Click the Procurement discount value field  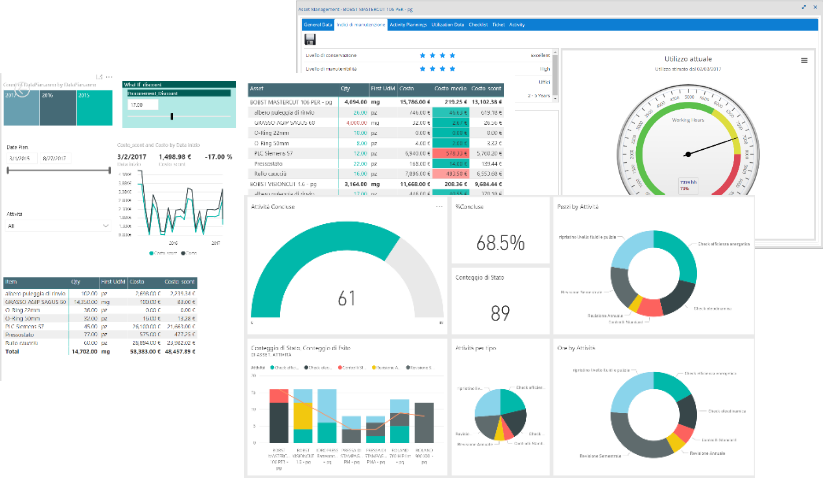point(140,104)
